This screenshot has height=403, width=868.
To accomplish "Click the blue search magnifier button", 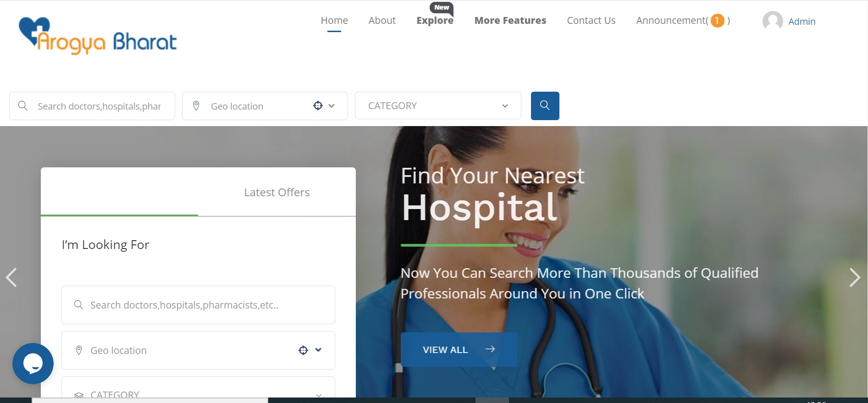I will 545,106.
